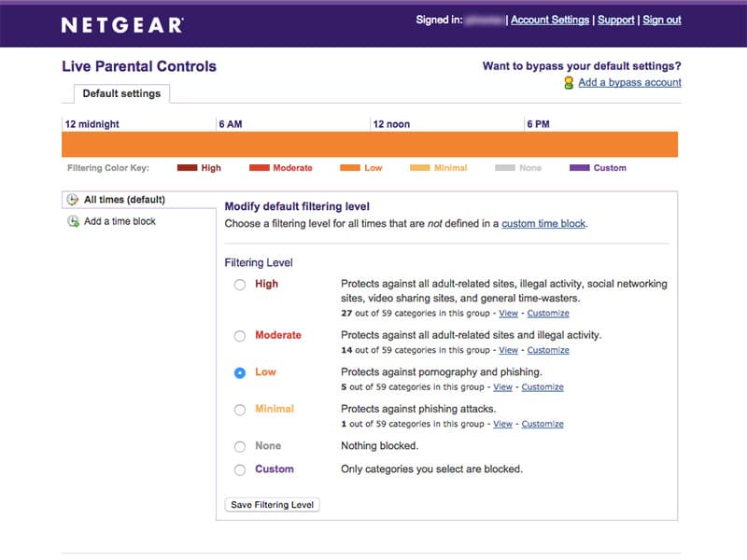Choose the Moderate filtering radio button
This screenshot has height=560, width=747.
(240, 336)
